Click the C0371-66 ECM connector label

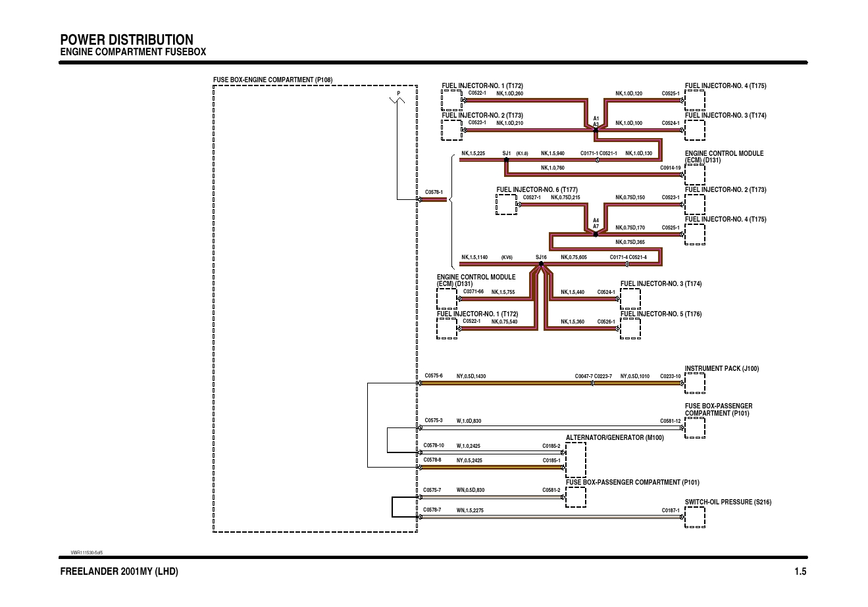[473, 291]
